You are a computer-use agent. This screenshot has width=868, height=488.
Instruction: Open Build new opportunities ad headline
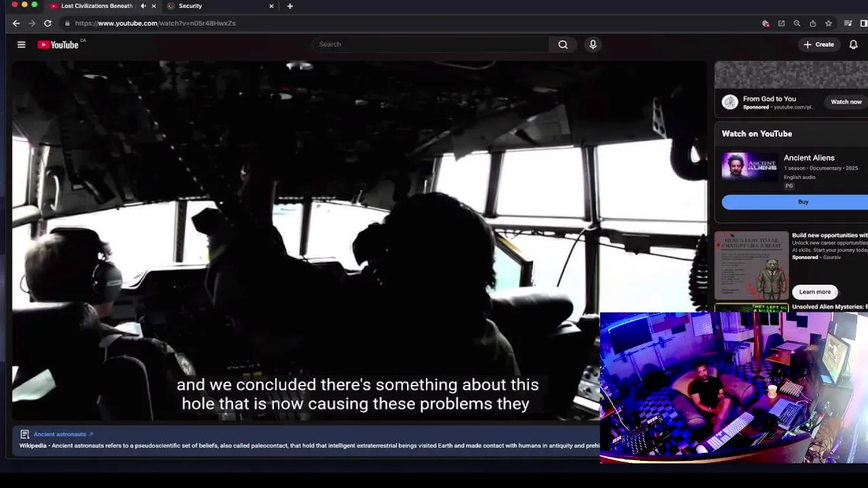coord(829,235)
